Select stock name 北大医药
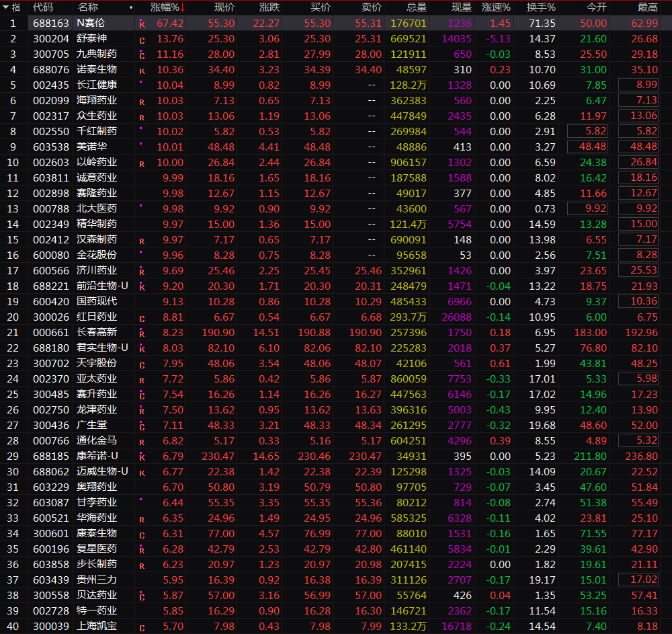 coord(96,208)
